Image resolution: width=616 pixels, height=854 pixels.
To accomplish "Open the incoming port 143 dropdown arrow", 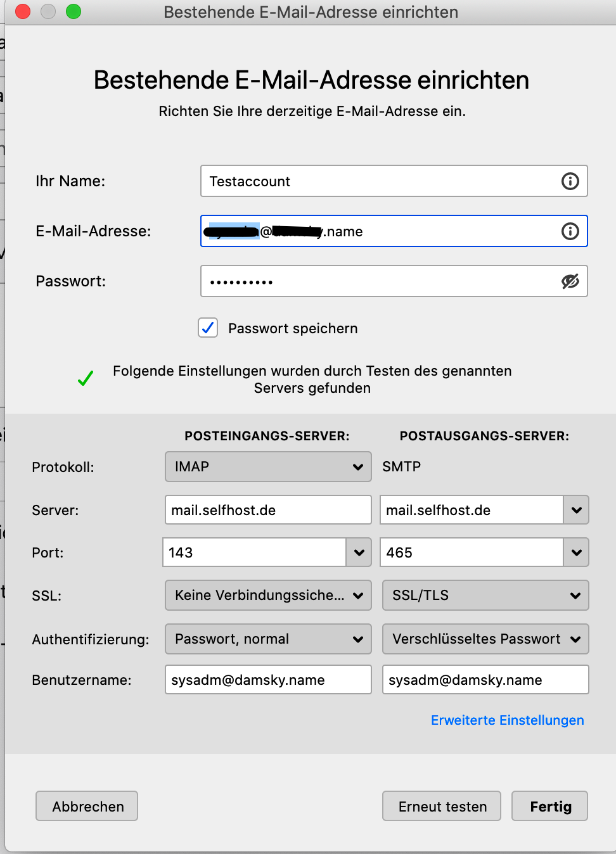I will [x=359, y=552].
